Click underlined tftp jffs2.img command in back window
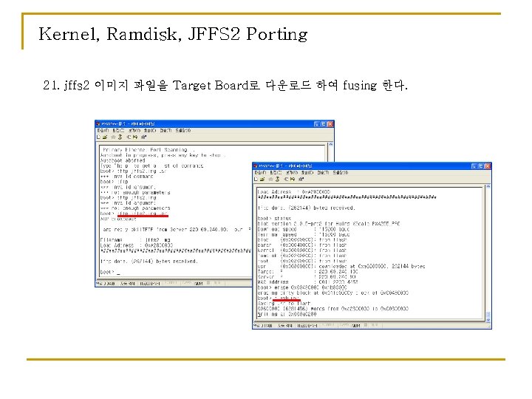The image size is (532, 399). tap(143, 214)
